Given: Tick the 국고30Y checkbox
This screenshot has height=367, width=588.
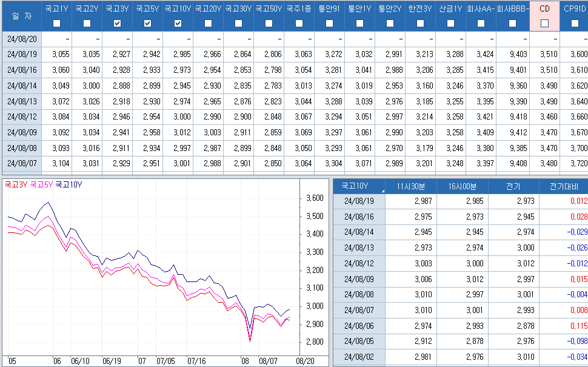Looking at the screenshot, I should pos(238,23).
